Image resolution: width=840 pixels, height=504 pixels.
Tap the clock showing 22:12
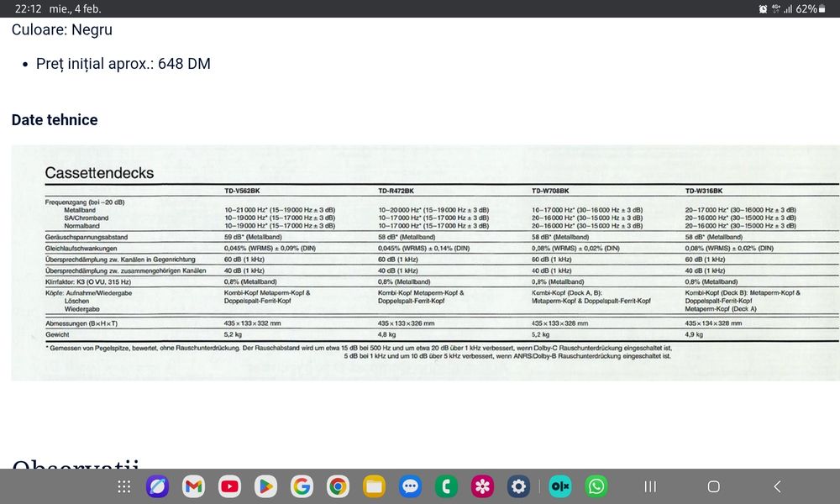click(28, 8)
